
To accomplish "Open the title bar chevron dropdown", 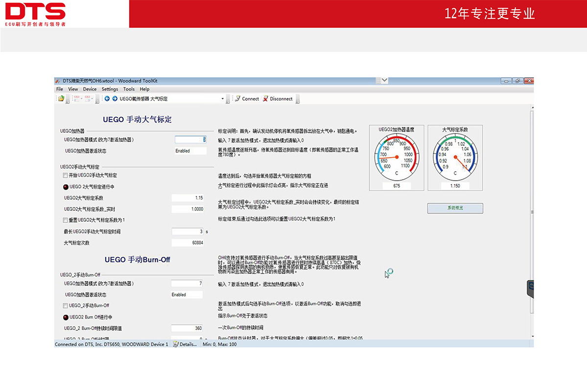I will coord(384,80).
